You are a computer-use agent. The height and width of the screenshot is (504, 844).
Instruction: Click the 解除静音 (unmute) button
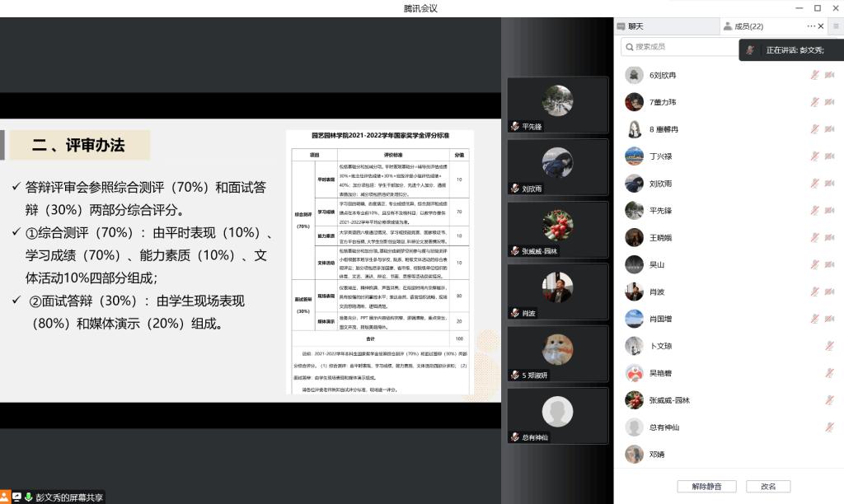click(706, 487)
